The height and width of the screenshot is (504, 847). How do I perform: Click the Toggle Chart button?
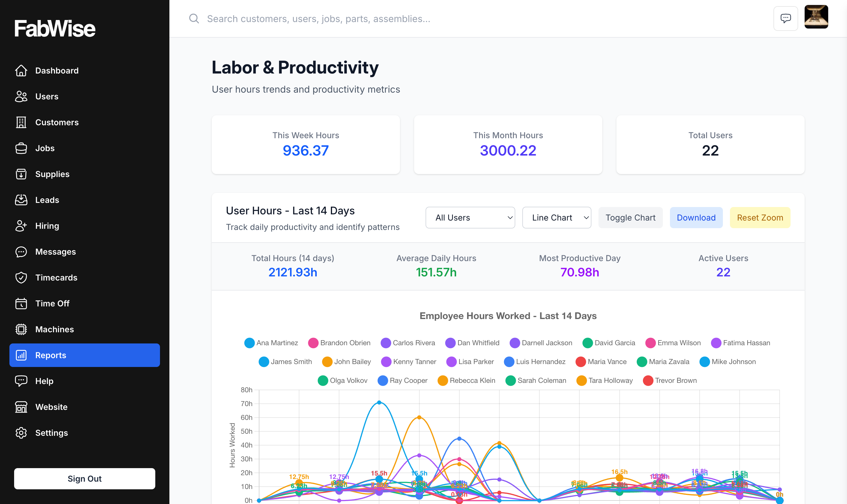pyautogui.click(x=630, y=218)
